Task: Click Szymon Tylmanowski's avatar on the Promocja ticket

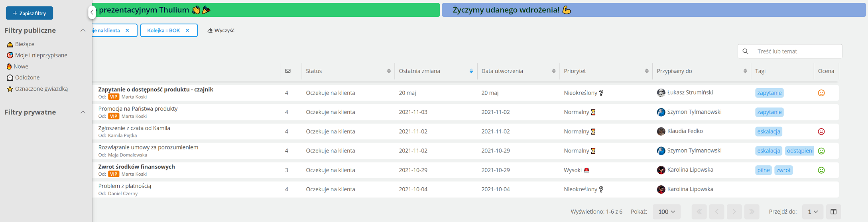Action: (661, 112)
